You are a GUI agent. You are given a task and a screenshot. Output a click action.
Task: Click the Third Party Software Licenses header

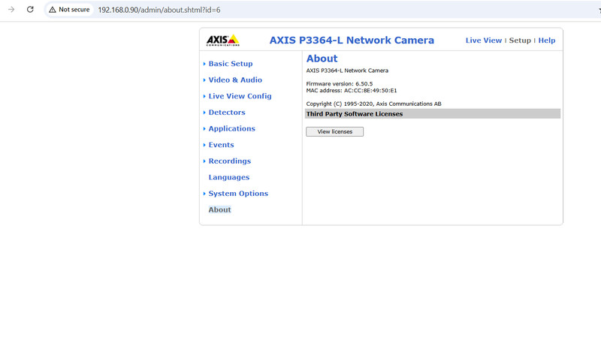[433, 113]
